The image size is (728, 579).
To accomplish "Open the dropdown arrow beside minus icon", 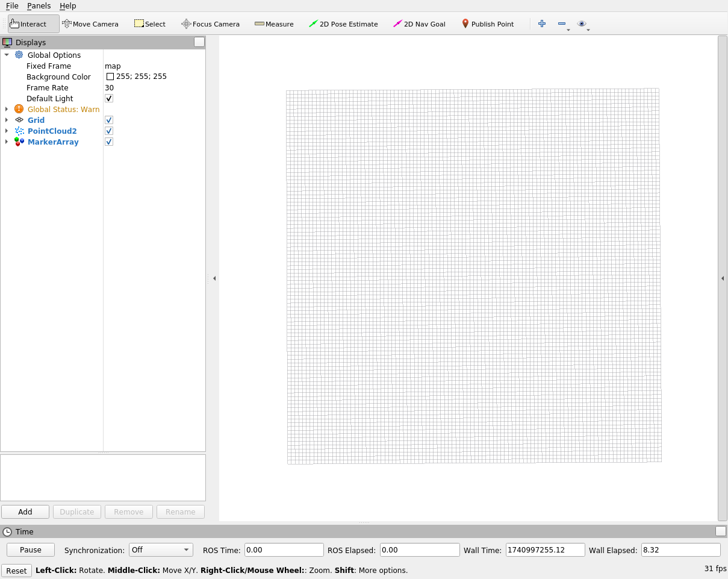I will [568, 30].
